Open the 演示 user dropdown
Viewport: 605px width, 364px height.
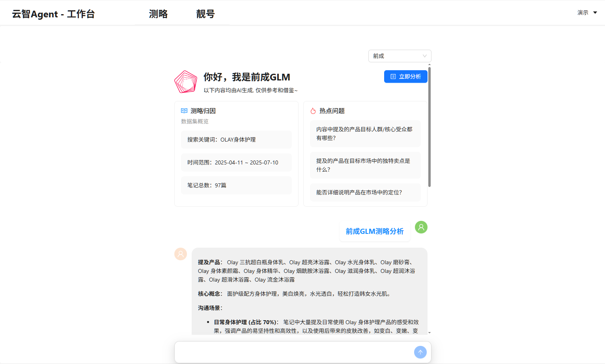point(587,13)
